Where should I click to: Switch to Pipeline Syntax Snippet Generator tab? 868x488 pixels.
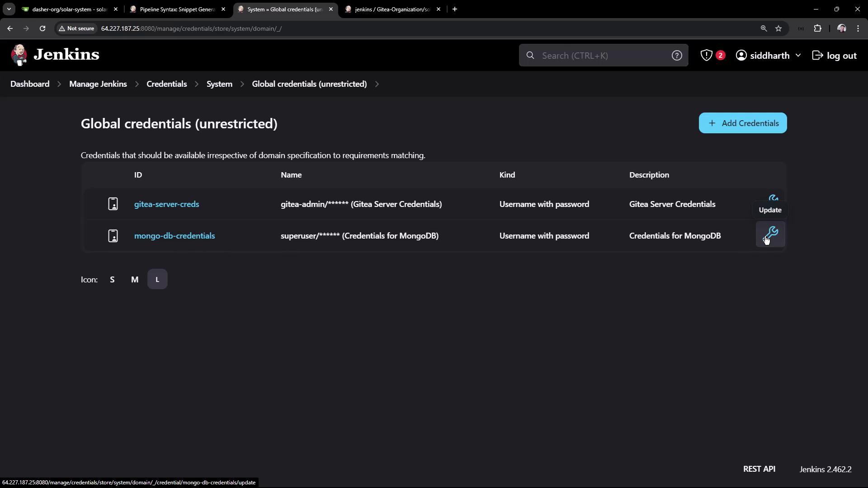pos(176,9)
